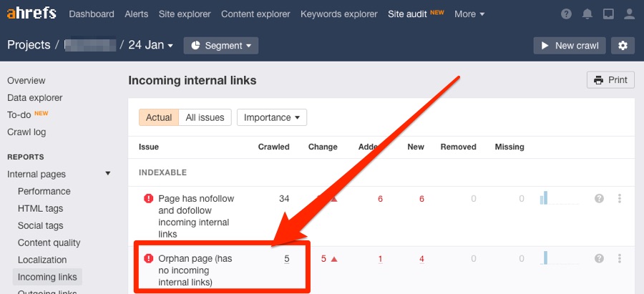644x294 pixels.
Task: Sort by Issue column header
Action: click(149, 147)
